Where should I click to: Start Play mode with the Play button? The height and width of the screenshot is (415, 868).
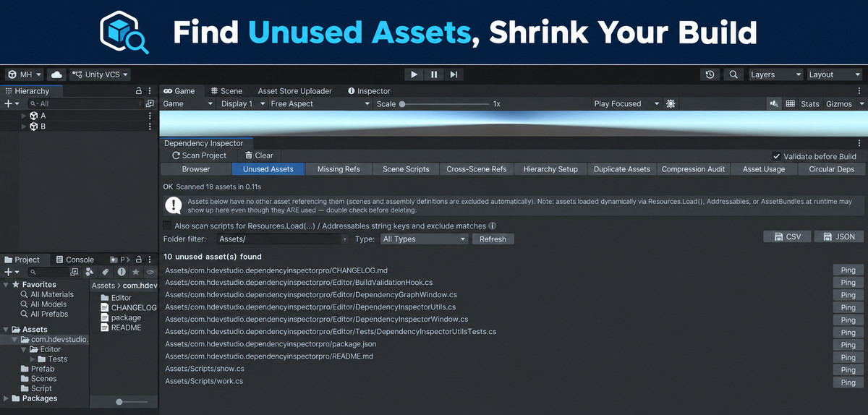[x=414, y=74]
